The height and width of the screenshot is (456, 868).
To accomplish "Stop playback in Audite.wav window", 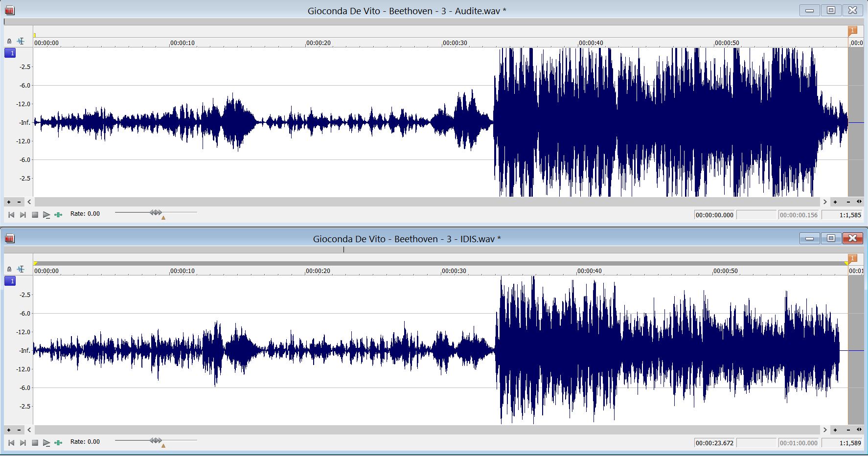I will (35, 215).
